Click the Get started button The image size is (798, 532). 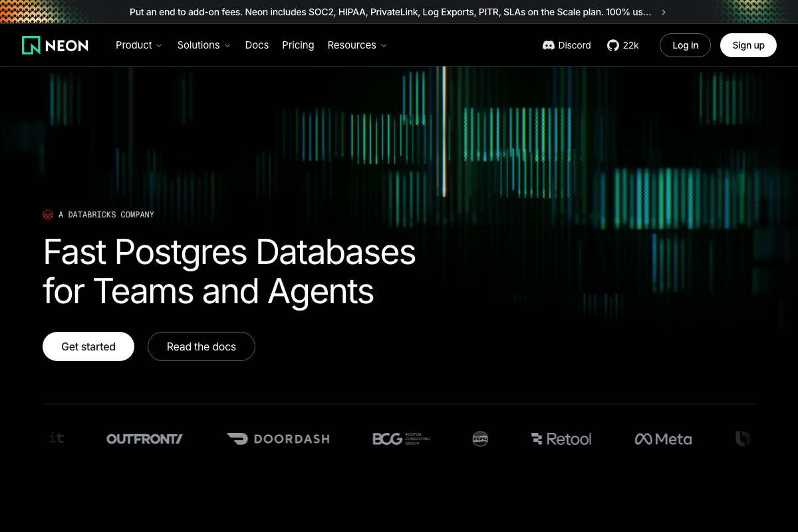(x=88, y=346)
